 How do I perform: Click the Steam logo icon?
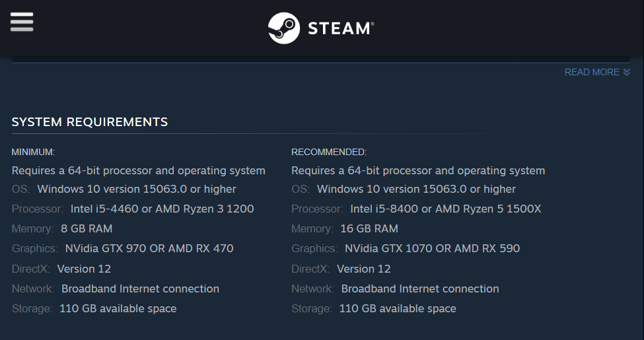click(283, 28)
